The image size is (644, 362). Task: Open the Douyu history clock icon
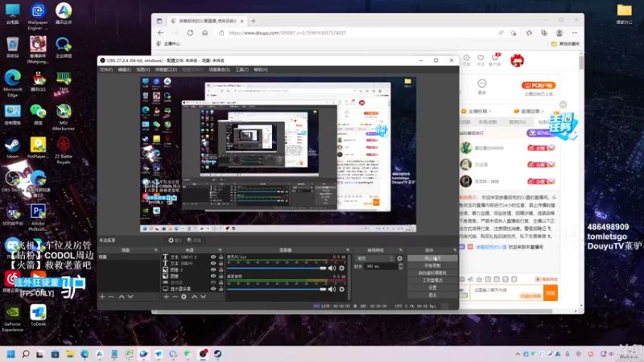(467, 60)
